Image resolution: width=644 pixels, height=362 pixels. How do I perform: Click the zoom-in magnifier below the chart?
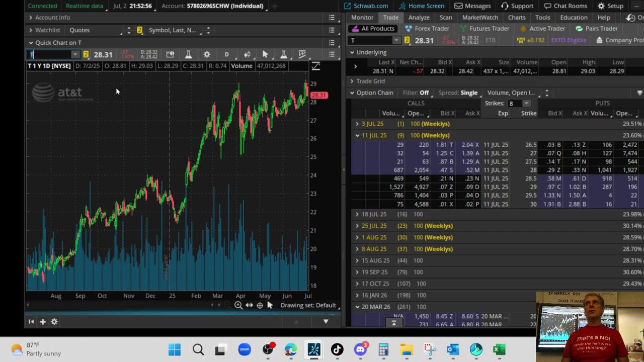coord(238,305)
